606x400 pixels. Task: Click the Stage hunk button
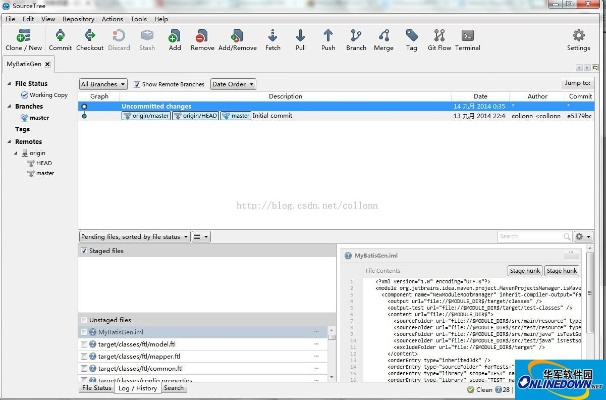pos(525,271)
